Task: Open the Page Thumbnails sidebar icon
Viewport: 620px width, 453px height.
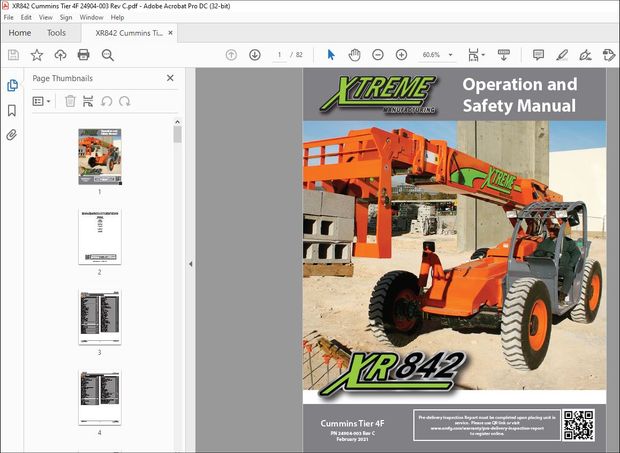Action: [x=12, y=85]
